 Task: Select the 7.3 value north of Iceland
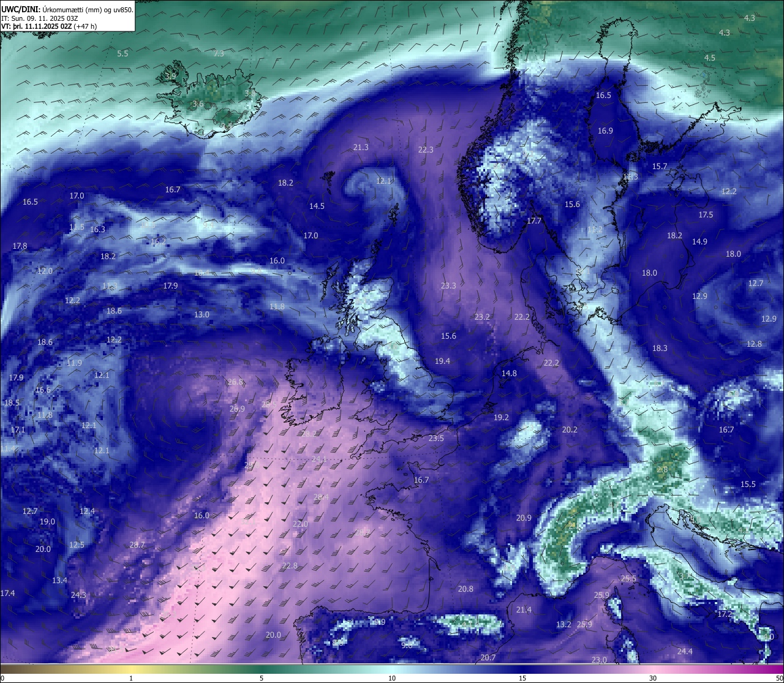(x=219, y=54)
